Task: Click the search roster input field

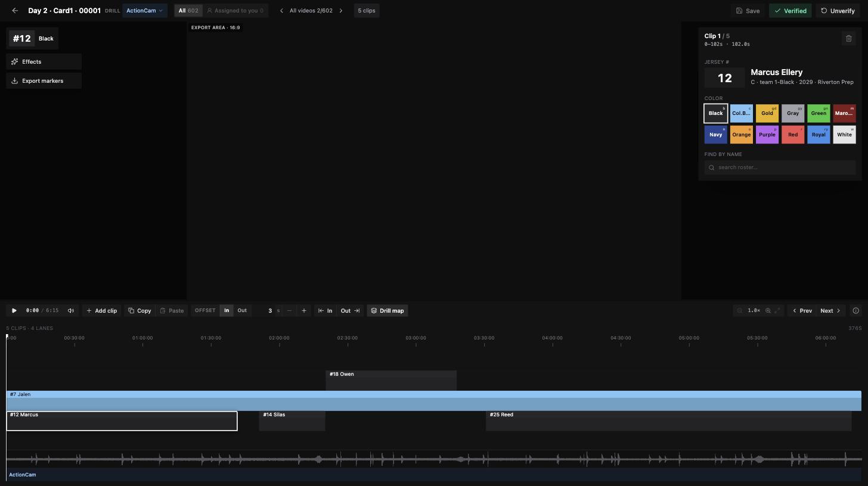Action: click(780, 167)
